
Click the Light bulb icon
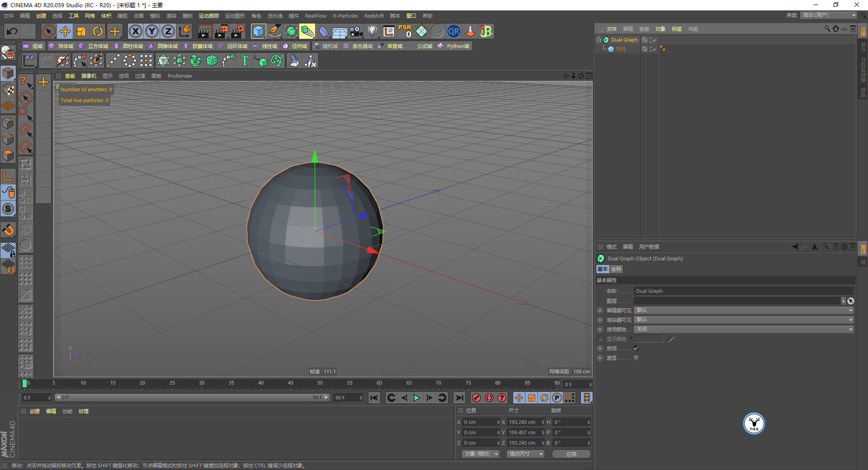click(372, 31)
